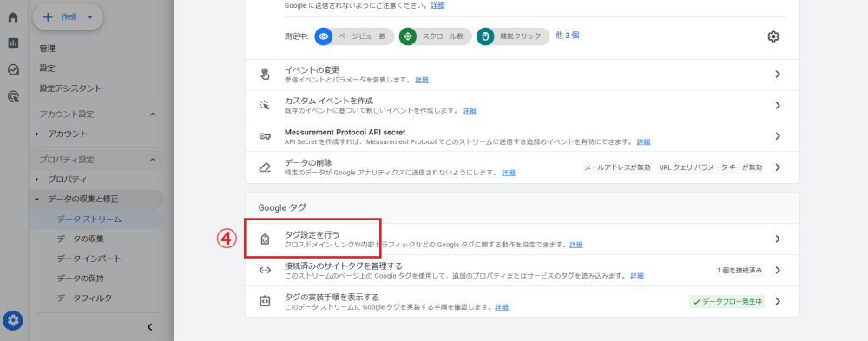Open Measurement Protocol API secret chevron
The width and height of the screenshot is (868, 341).
coord(778,136)
